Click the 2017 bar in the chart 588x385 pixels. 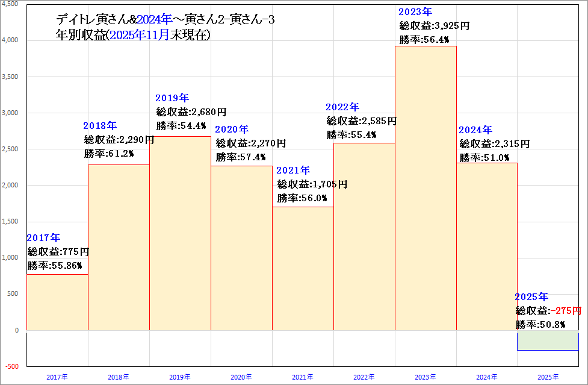[57, 302]
